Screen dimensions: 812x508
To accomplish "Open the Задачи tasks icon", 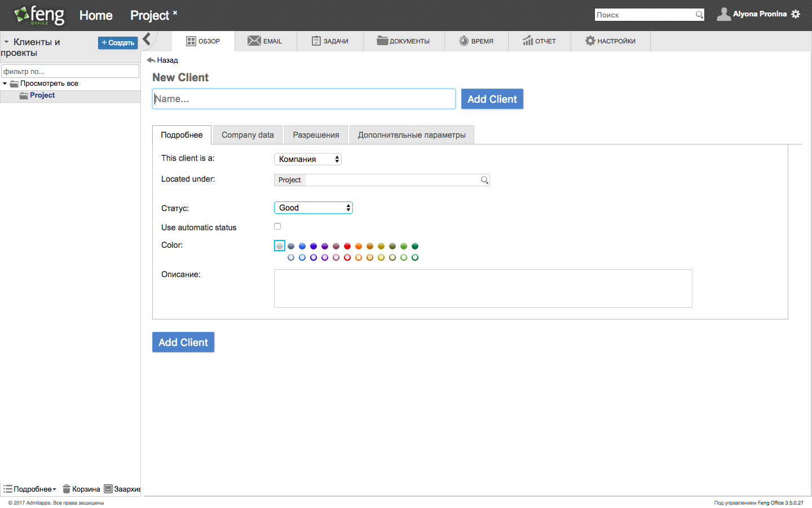I will (316, 41).
